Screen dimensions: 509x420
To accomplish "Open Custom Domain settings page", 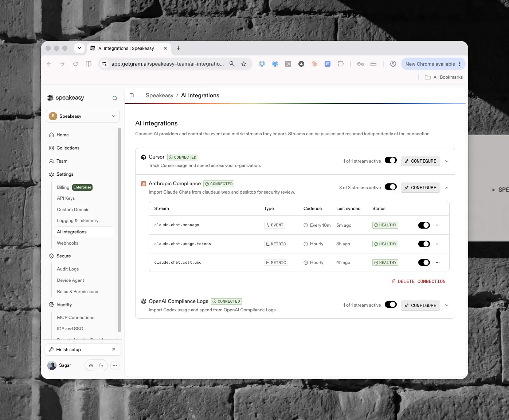I will 73,210.
